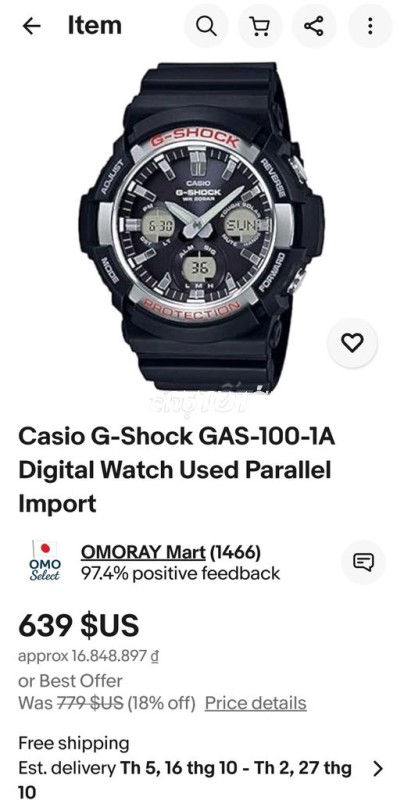Tap the Est. delivery date text
The image size is (404, 800).
coord(186,780)
